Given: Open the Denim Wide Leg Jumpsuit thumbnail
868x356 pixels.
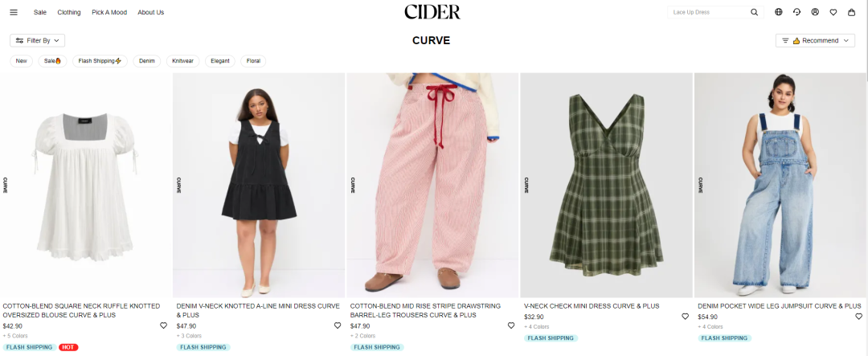Looking at the screenshot, I should tap(780, 186).
